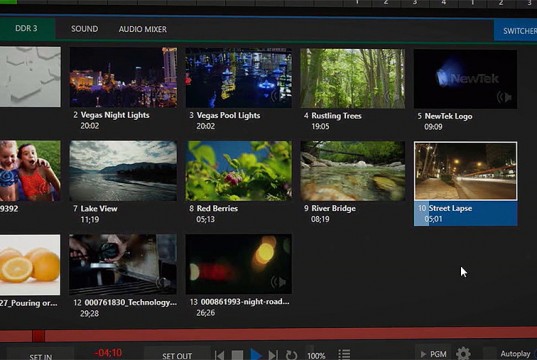Stop playback with the square Stop button

point(237,355)
